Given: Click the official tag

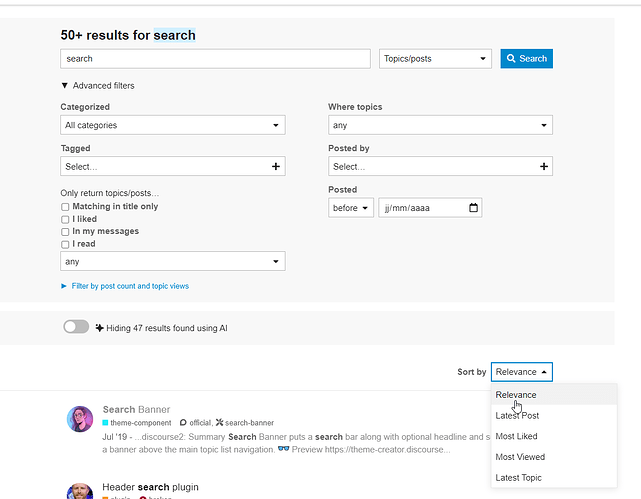Looking at the screenshot, I should 200,423.
